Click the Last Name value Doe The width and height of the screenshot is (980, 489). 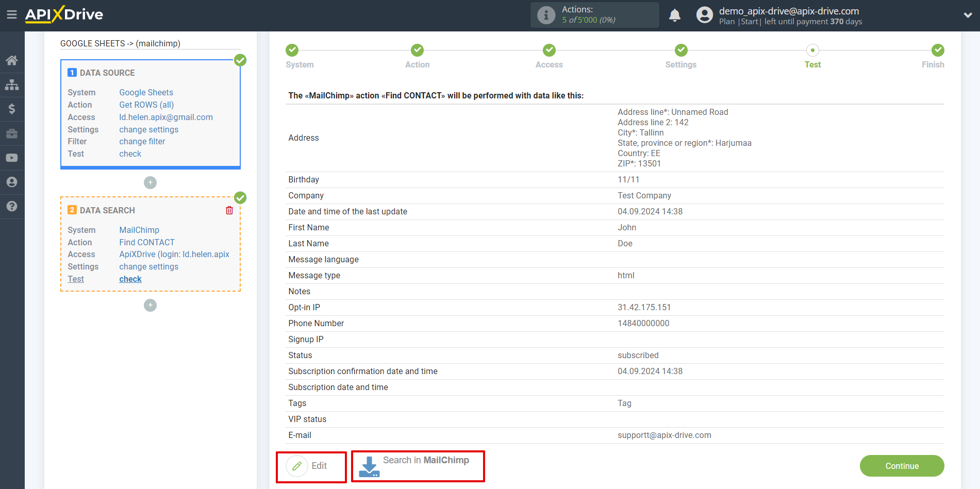[x=625, y=243]
